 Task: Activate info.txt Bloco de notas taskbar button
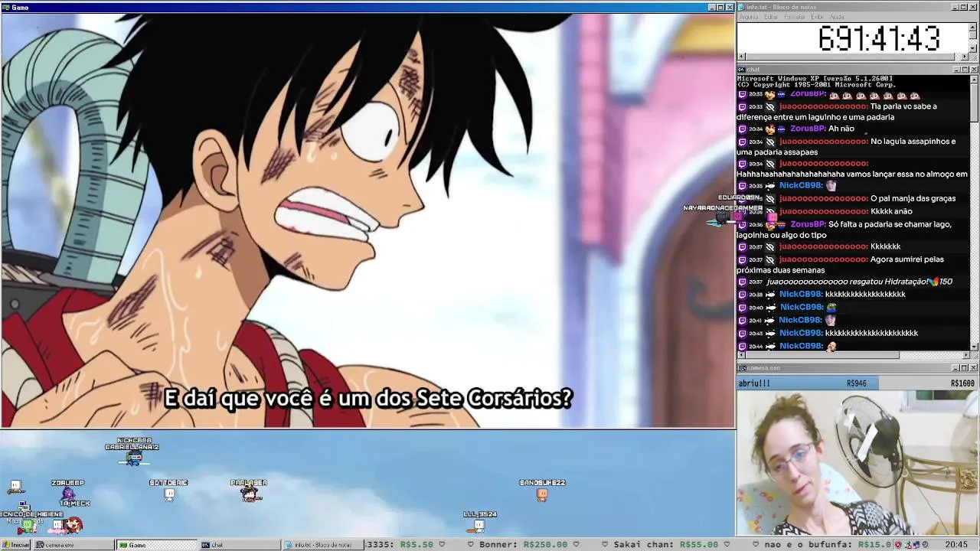pyautogui.click(x=322, y=545)
